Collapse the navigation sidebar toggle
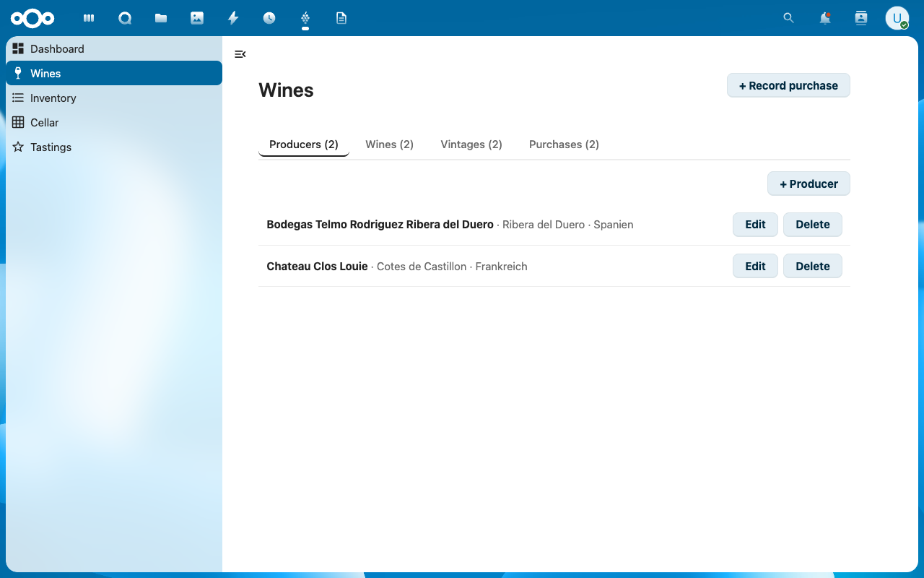 click(240, 54)
